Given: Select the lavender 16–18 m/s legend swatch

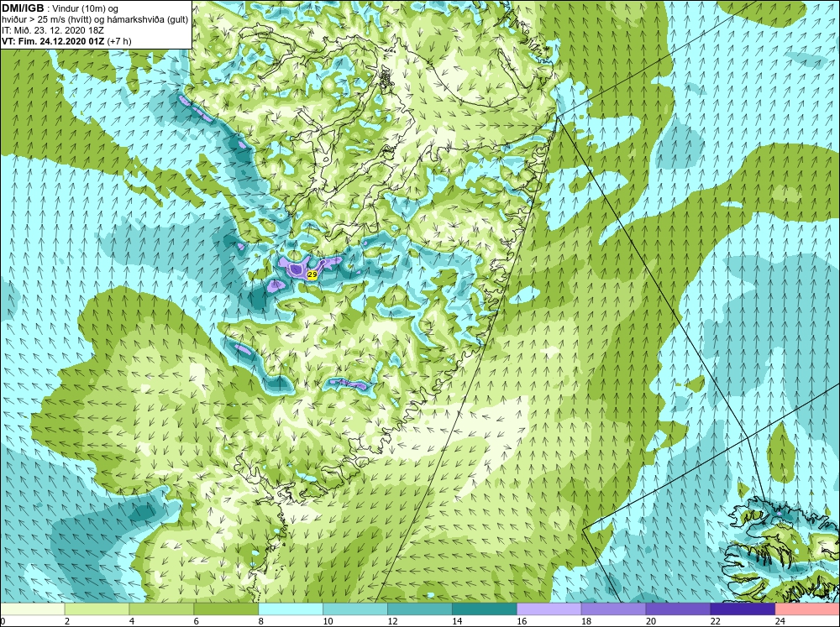Looking at the screenshot, I should [549, 609].
